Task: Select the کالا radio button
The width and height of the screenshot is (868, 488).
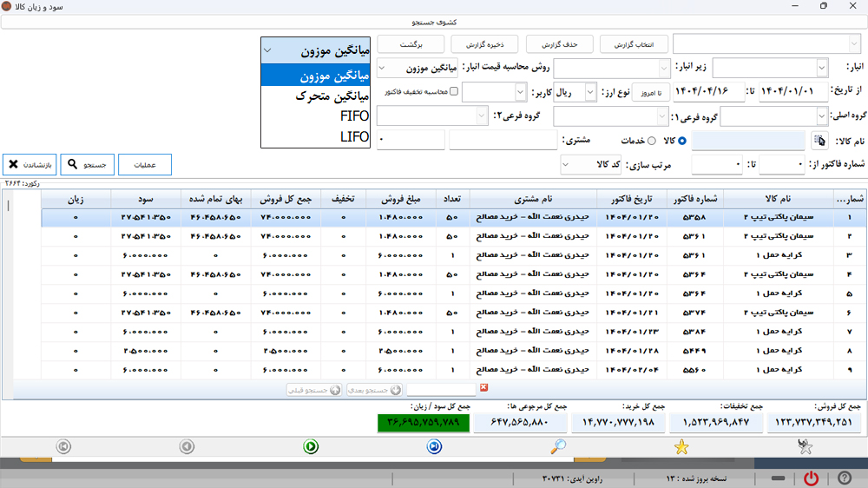Action: click(681, 141)
